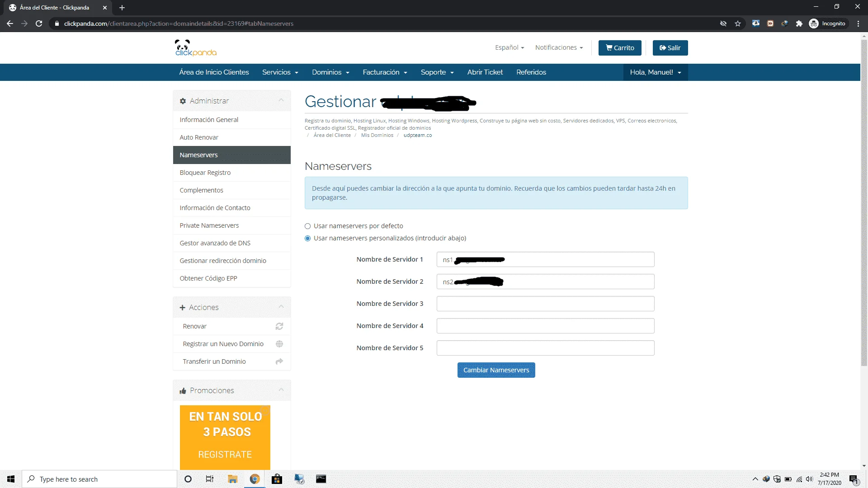Click the Renovar refresh icon
This screenshot has height=488, width=868.
tap(279, 326)
